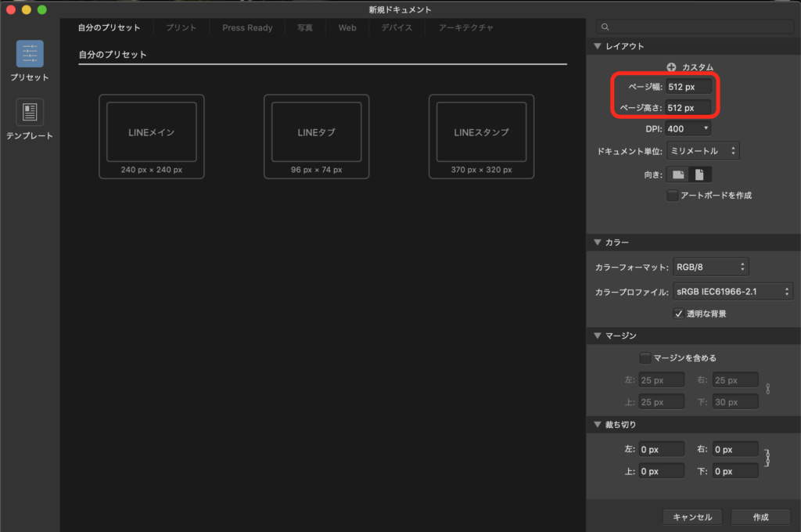Collapse the カラー section
Viewport: 801px width, 532px height.
tap(598, 243)
